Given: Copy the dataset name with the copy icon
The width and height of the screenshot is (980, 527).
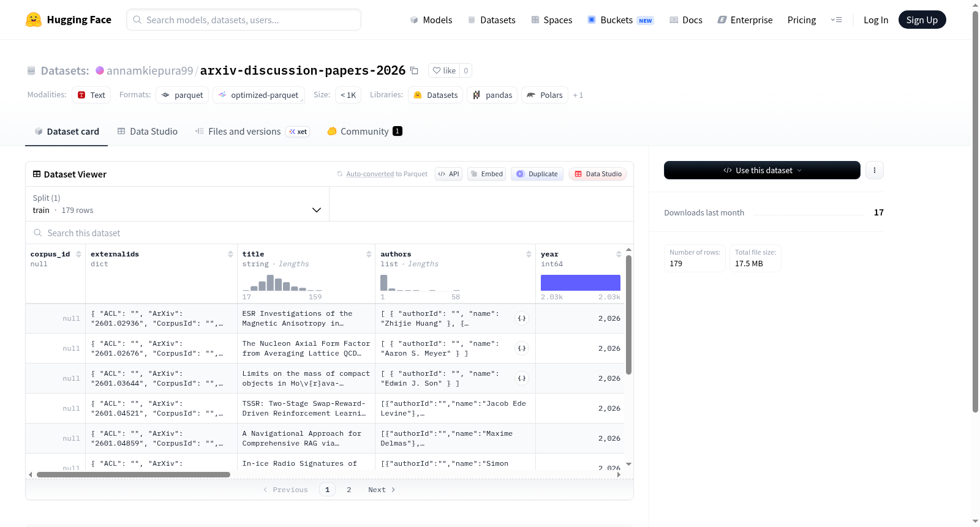Looking at the screenshot, I should point(414,70).
